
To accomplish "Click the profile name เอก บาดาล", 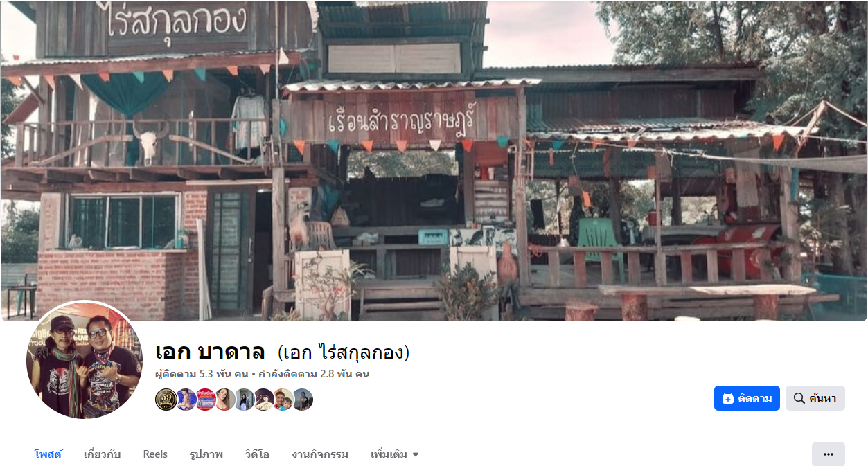I will [210, 352].
